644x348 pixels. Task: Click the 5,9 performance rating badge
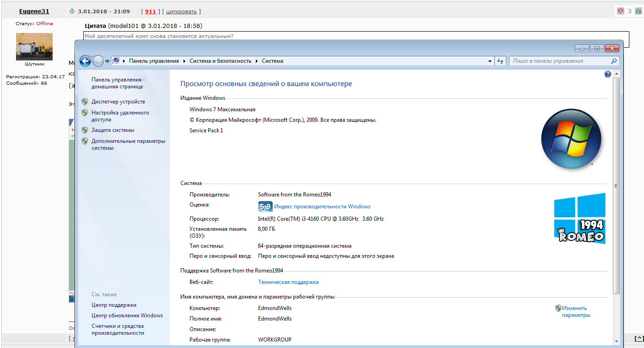(x=265, y=207)
